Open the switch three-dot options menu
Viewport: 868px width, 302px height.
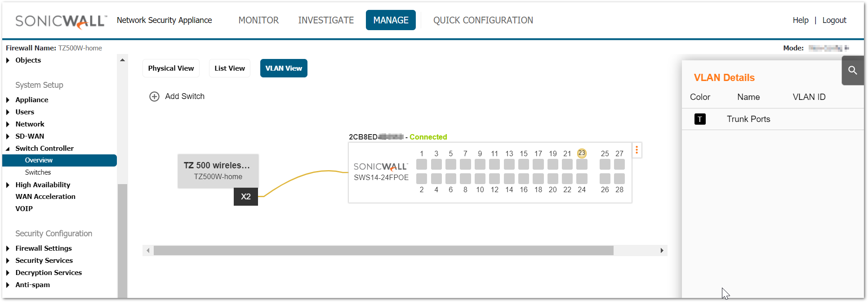tap(637, 150)
